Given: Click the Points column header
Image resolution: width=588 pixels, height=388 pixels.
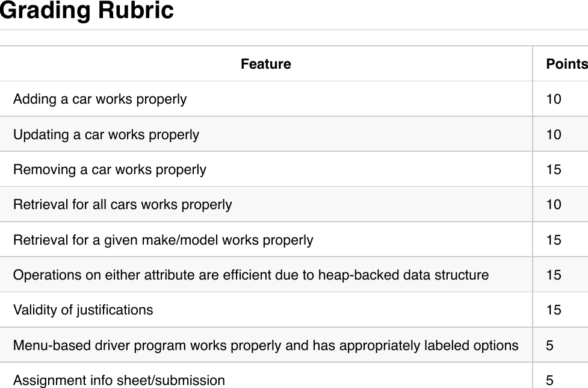Looking at the screenshot, I should tap(566, 64).
